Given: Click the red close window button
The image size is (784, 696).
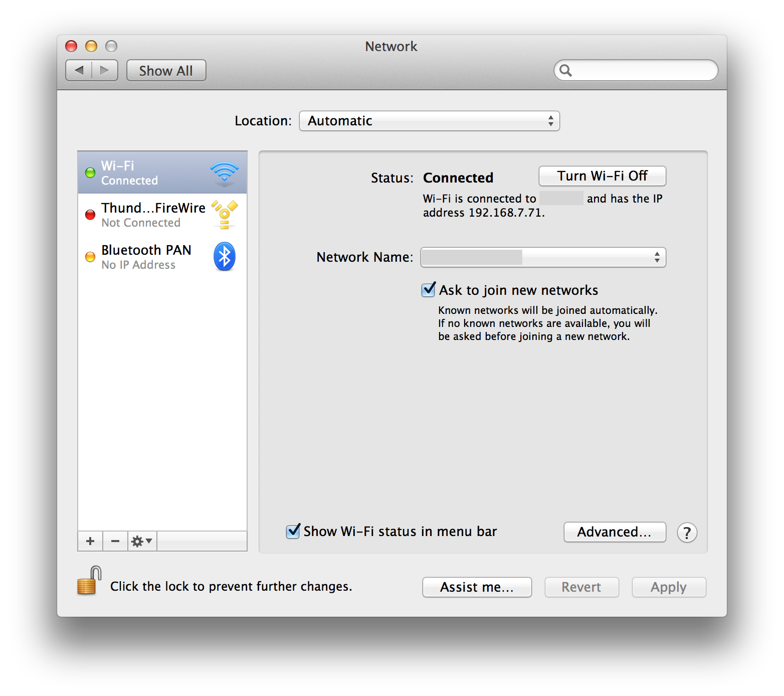Looking at the screenshot, I should (x=71, y=46).
